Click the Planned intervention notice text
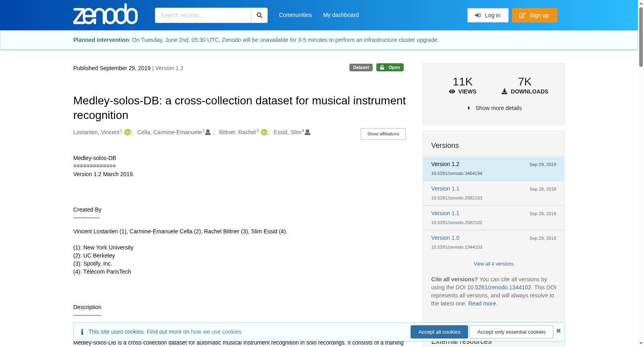Image resolution: width=644 pixels, height=347 pixels. [x=256, y=40]
